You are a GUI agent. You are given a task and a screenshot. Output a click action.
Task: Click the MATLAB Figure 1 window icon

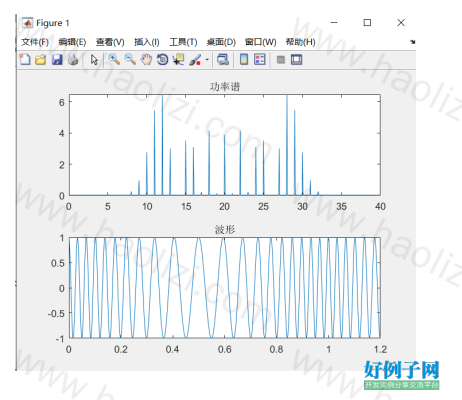(27, 23)
